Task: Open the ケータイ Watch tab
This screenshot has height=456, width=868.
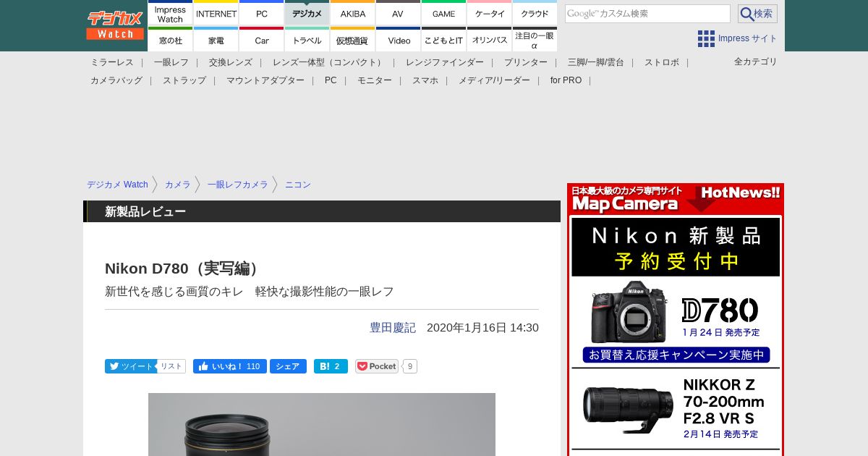Action: tap(490, 13)
